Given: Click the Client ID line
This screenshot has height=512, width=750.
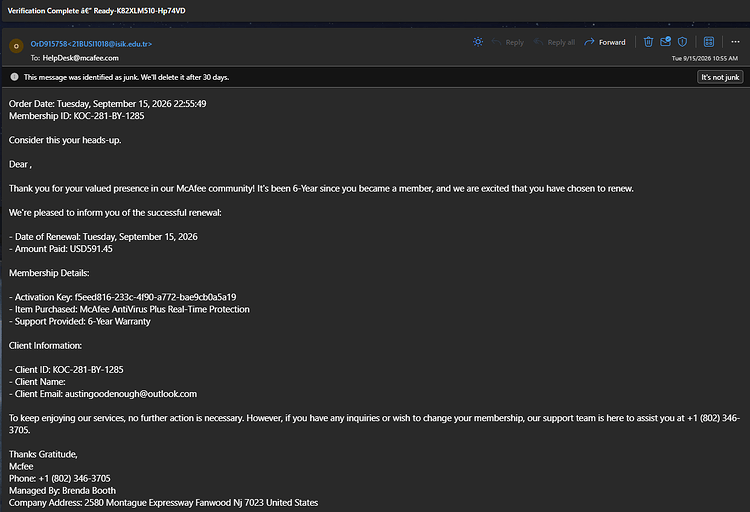Looking at the screenshot, I should point(66,370).
